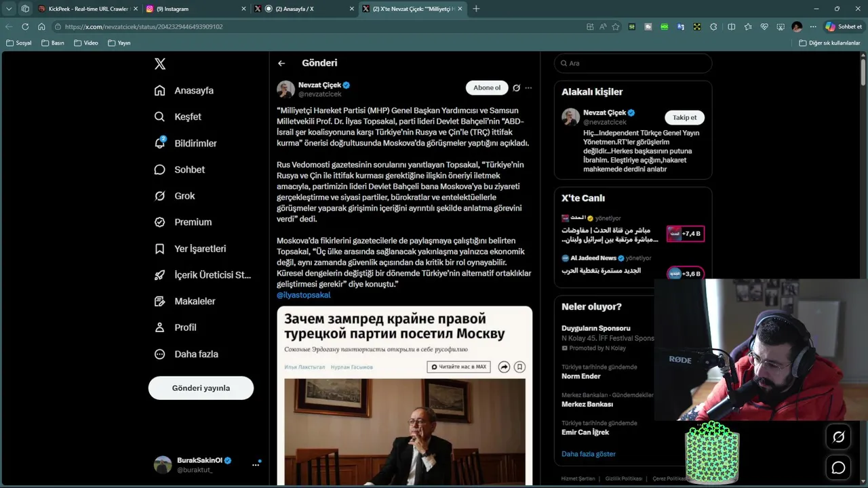The image size is (868, 488).
Task: Open post three-dot options menu
Action: [x=528, y=87]
